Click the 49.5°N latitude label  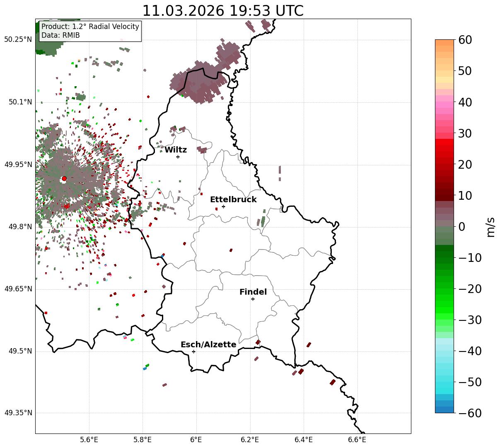pyautogui.click(x=20, y=351)
